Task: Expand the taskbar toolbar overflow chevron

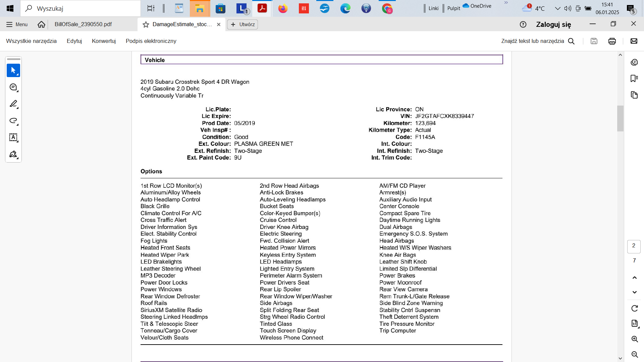Action: [506, 3]
